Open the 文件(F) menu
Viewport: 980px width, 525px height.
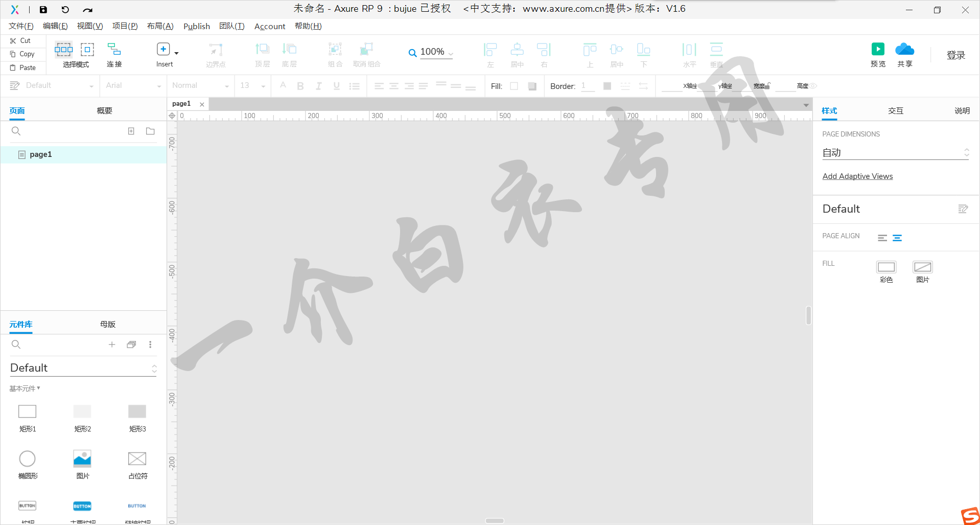tap(21, 26)
